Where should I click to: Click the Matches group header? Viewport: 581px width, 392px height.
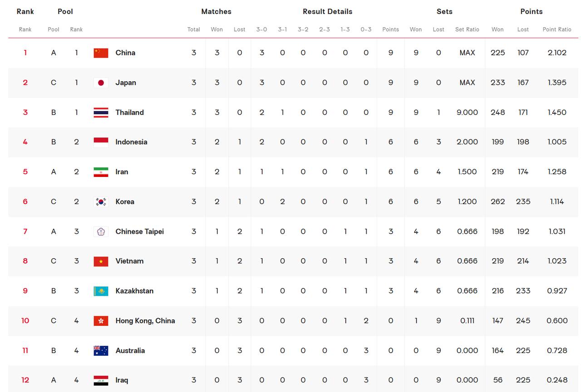pos(216,12)
